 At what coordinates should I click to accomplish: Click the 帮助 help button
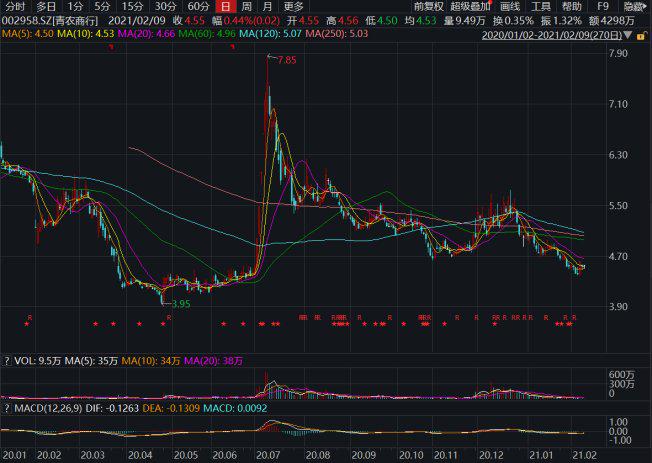click(x=571, y=6)
